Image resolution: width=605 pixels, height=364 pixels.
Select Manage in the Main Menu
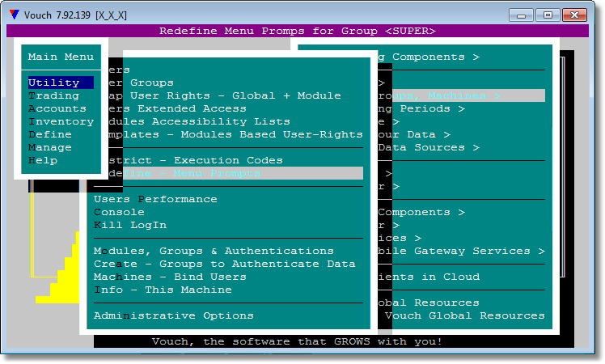[50, 147]
